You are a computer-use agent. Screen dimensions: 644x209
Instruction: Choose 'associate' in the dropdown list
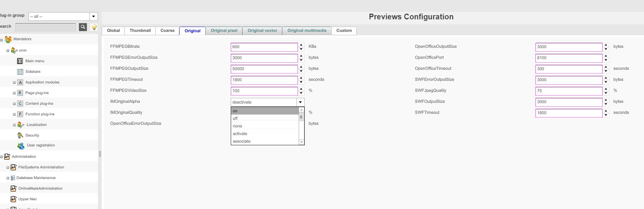tap(265, 141)
